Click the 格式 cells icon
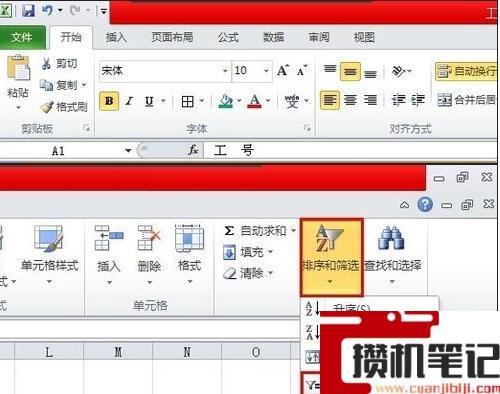The width and height of the screenshot is (500, 394). (189, 238)
